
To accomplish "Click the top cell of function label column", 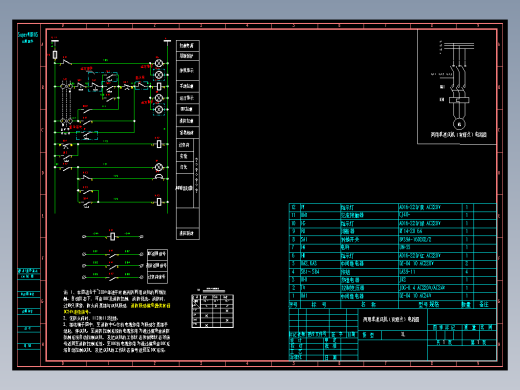I will (x=188, y=46).
